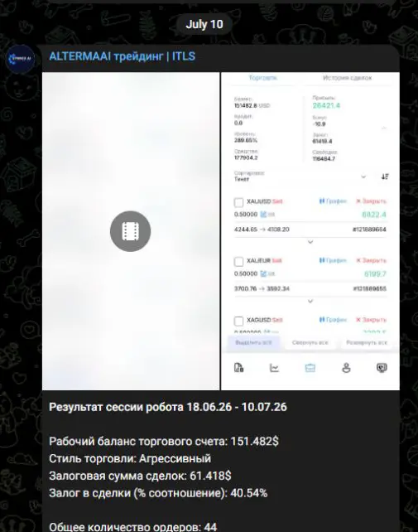Open the support chat icon in bottom navigation
This screenshot has width=418, height=532.
click(382, 368)
